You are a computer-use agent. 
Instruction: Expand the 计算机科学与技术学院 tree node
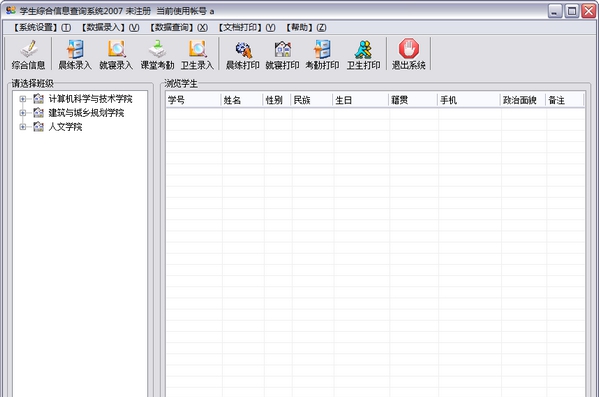coord(23,99)
